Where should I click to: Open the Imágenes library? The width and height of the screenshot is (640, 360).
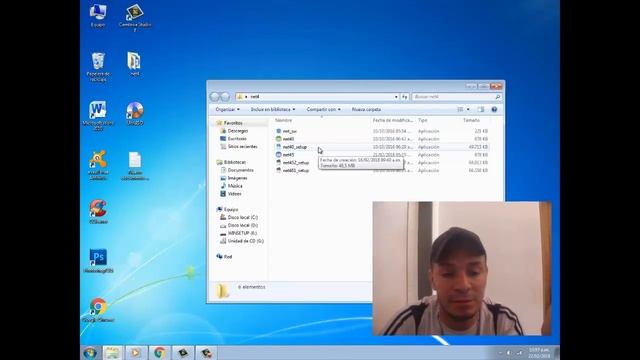pyautogui.click(x=237, y=178)
